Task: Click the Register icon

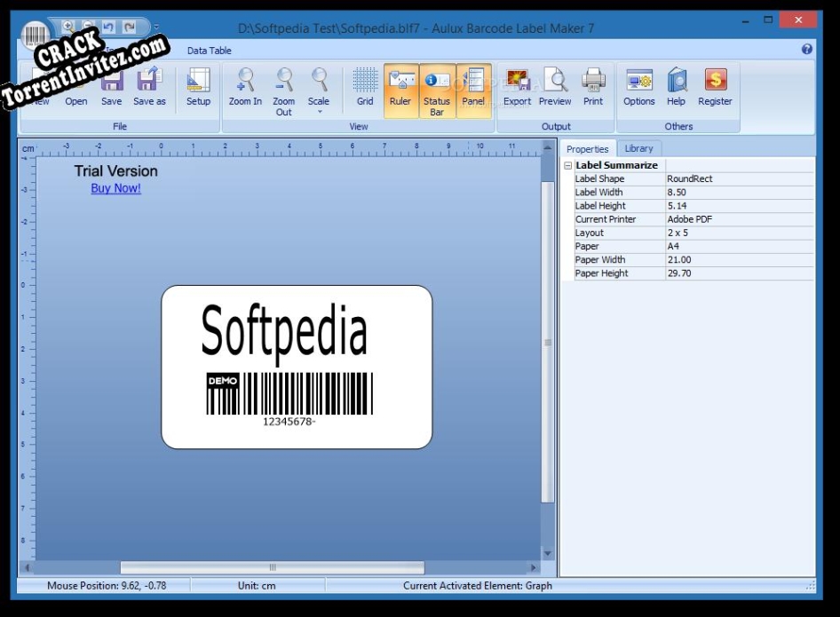Action: (715, 86)
